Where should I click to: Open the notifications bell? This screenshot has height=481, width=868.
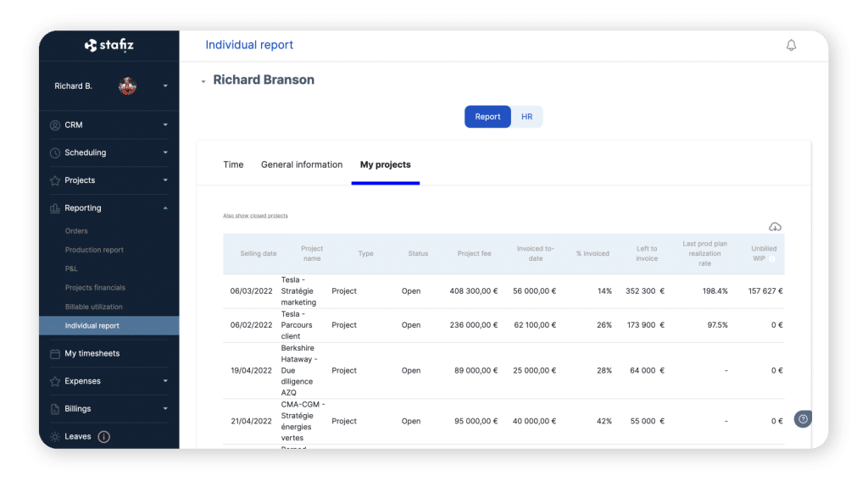click(791, 46)
